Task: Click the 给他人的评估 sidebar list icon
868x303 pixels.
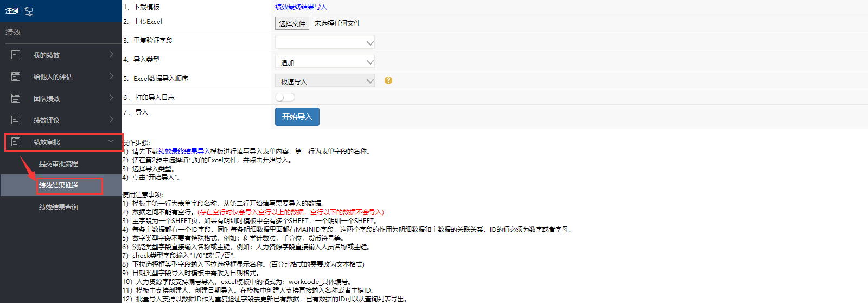Action: [x=16, y=77]
